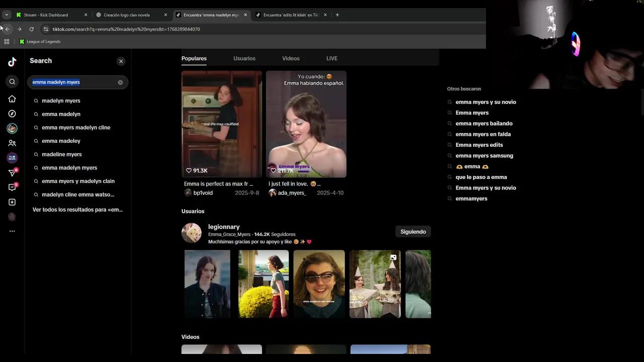
Task: Open the browser tab search dropdown
Action: click(x=7, y=15)
